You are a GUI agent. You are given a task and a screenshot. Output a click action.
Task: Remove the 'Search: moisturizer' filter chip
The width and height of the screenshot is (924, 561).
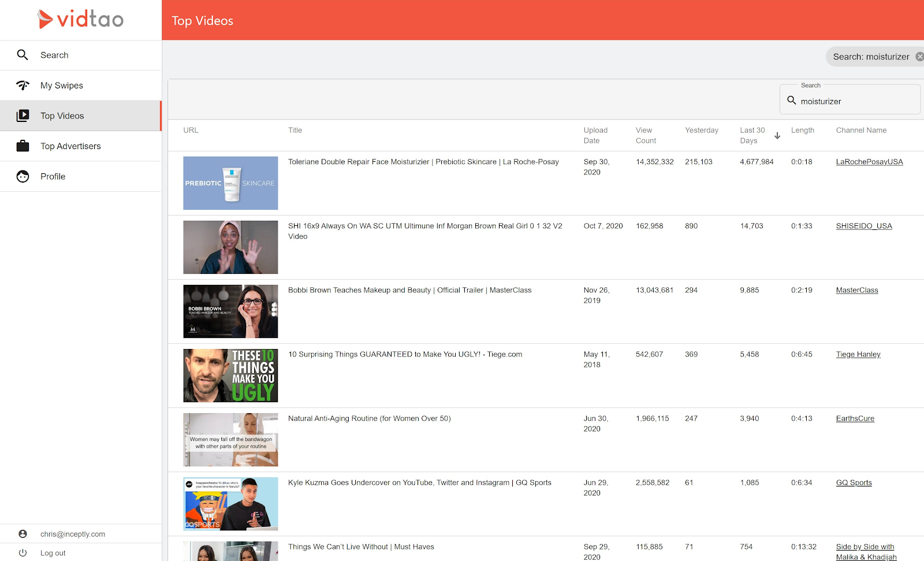(x=919, y=57)
